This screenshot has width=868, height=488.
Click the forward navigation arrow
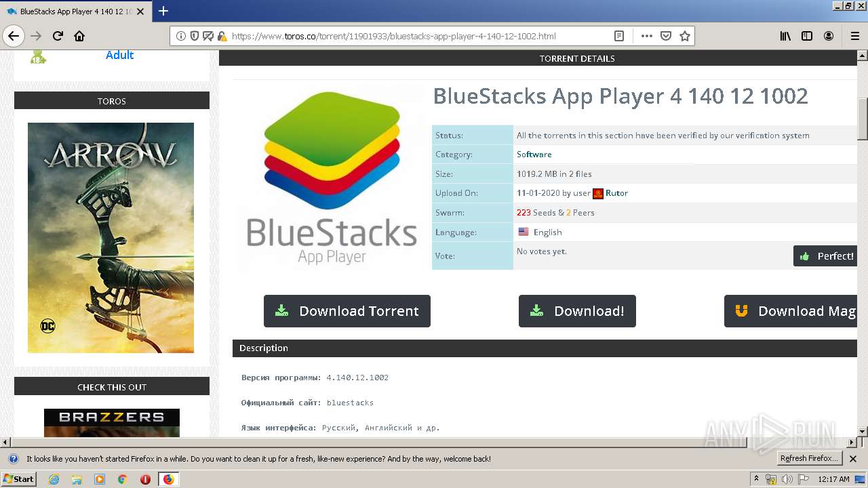coord(36,36)
